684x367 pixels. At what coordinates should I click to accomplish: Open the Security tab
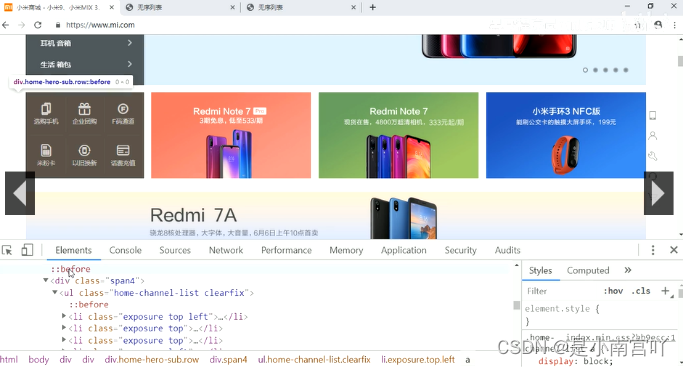[461, 250]
